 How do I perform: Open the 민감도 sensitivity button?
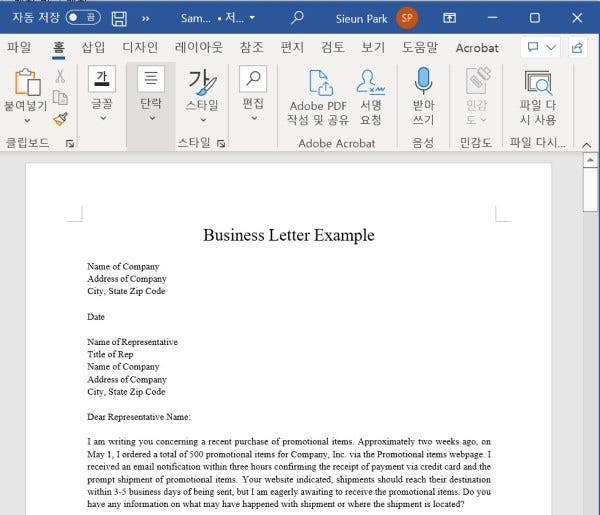coord(476,96)
